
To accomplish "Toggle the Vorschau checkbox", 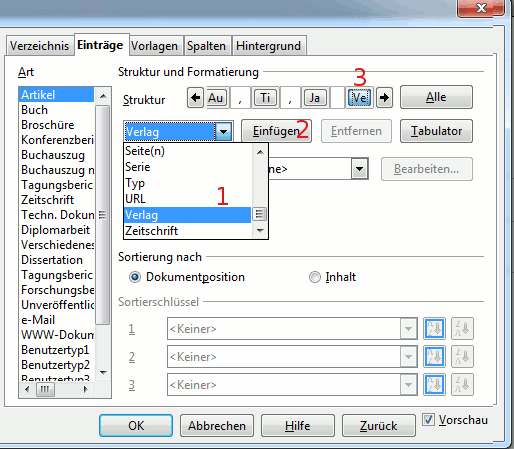I will pyautogui.click(x=429, y=420).
